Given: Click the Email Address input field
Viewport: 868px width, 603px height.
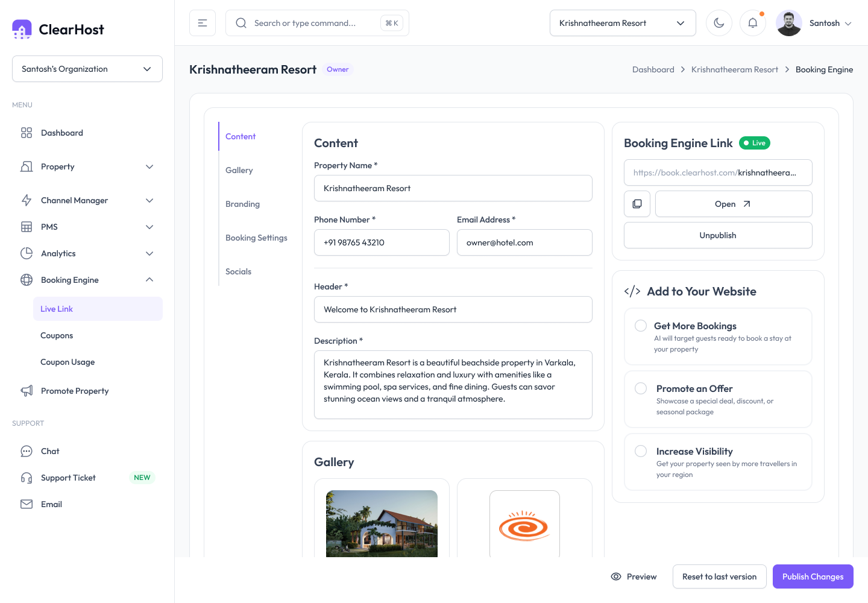Looking at the screenshot, I should 524,242.
